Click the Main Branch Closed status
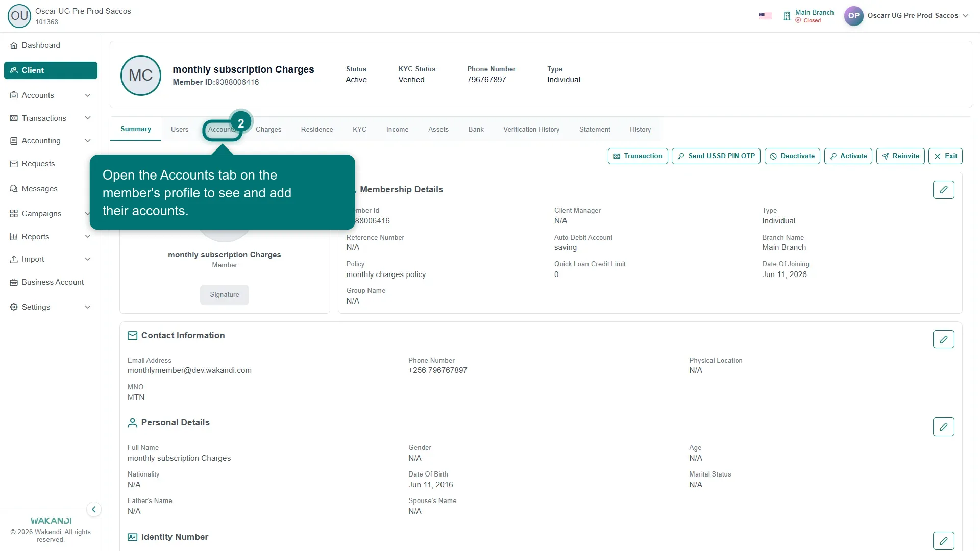Image resolution: width=980 pixels, height=551 pixels. (x=808, y=21)
